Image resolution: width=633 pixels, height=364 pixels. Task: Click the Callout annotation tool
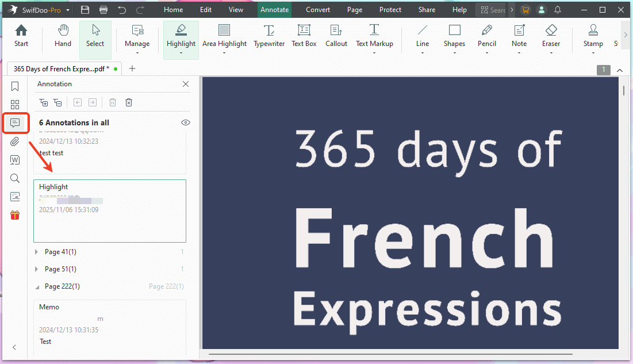(x=336, y=36)
